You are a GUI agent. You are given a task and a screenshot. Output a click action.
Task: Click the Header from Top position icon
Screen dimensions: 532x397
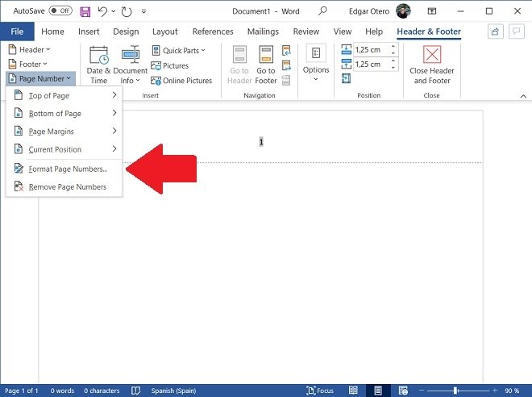(346, 49)
